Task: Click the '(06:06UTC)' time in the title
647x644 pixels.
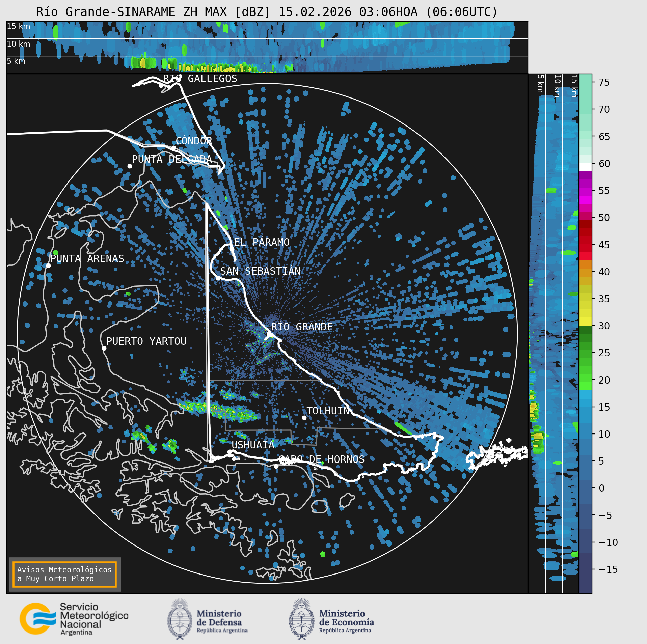Action: pos(462,12)
